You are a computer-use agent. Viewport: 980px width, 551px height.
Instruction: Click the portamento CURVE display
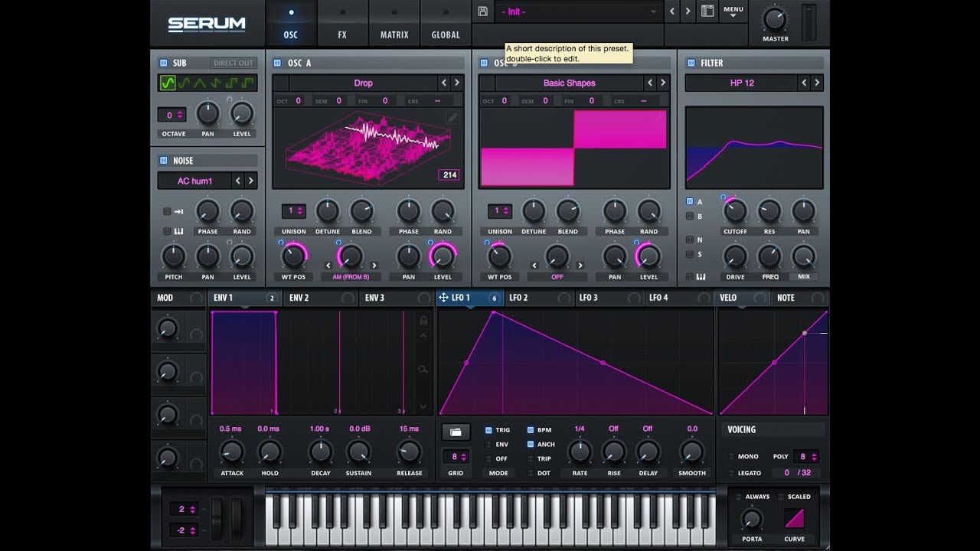coord(795,519)
